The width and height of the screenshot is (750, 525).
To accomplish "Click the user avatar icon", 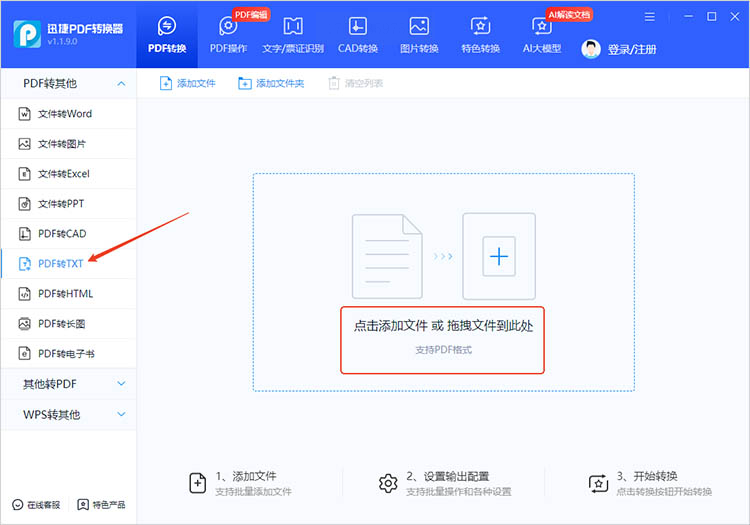I will tap(591, 49).
